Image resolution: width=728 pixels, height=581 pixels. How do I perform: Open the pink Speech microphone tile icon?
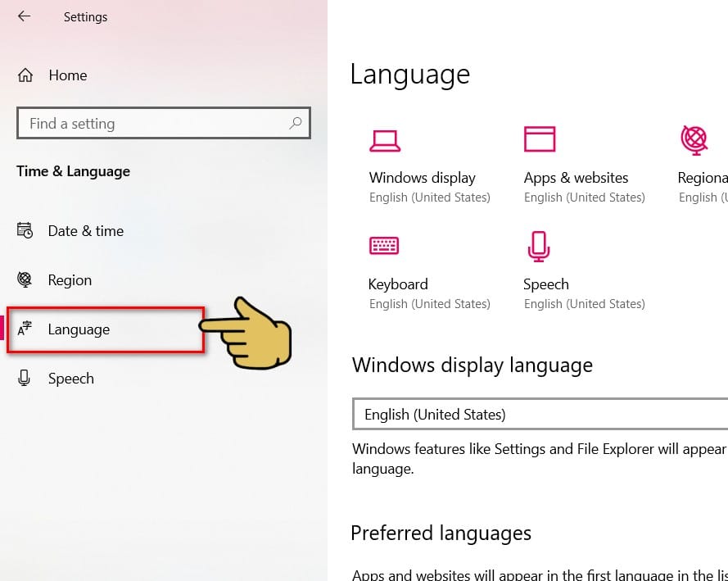539,247
